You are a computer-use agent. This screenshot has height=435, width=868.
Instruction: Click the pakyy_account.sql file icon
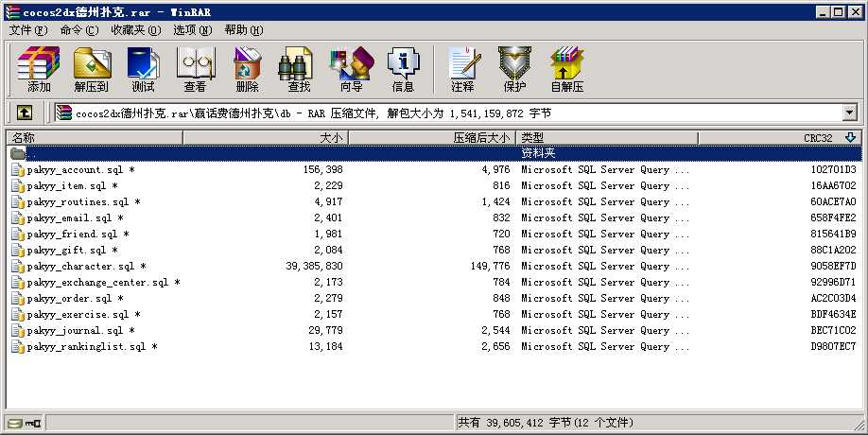[x=18, y=169]
